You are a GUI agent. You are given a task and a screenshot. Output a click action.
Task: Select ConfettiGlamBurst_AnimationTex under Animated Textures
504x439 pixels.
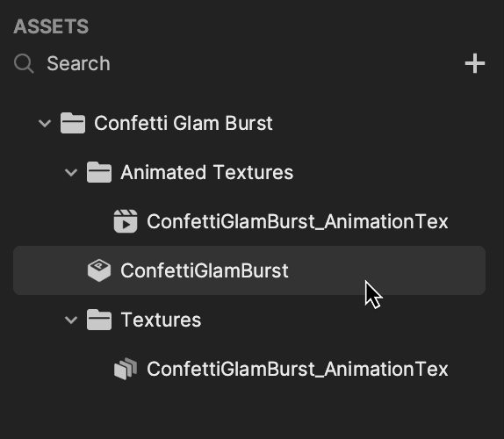pyautogui.click(x=298, y=221)
